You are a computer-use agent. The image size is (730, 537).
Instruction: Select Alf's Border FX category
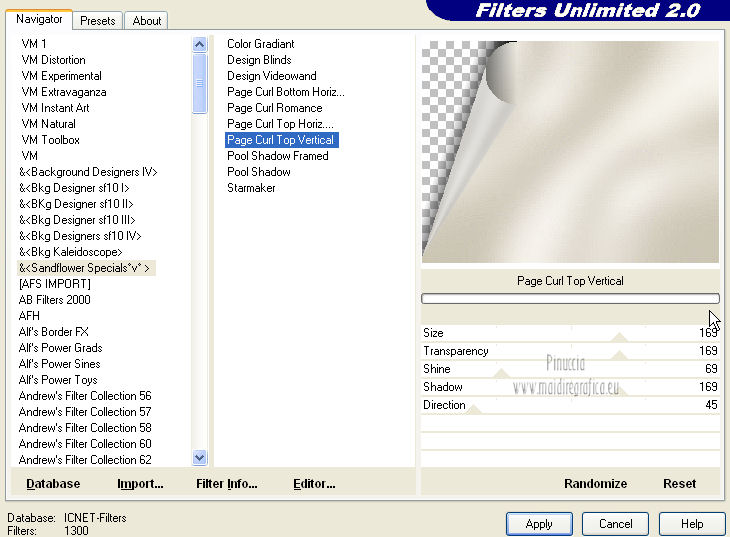click(54, 332)
